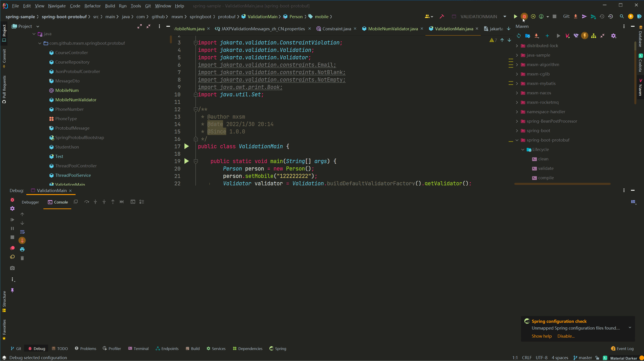This screenshot has height=361, width=644.
Task: Open the VALIDATIONMAIN run configuration dropdown
Action: click(x=505, y=16)
